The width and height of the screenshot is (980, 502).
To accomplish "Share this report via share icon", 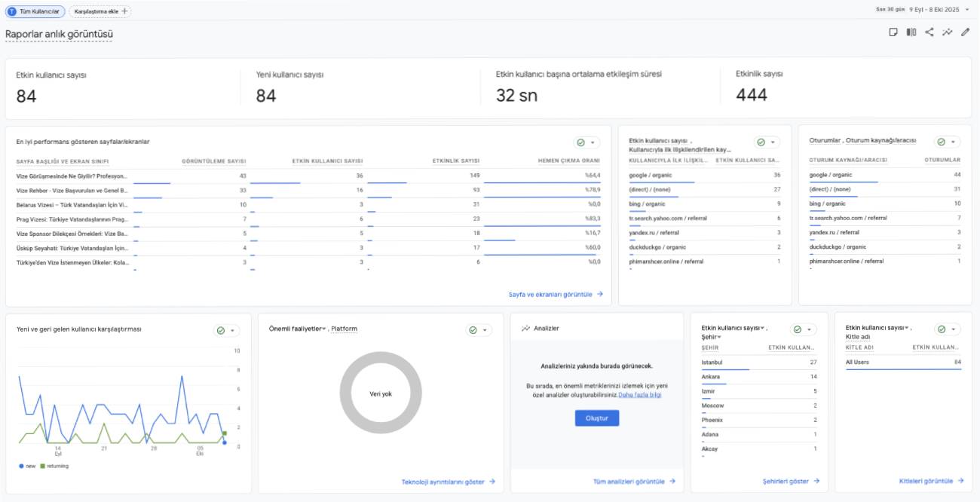I will [x=929, y=32].
